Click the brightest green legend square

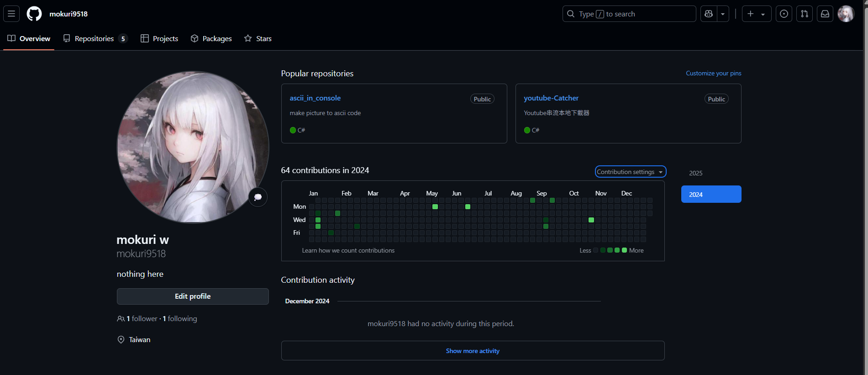[x=624, y=250]
